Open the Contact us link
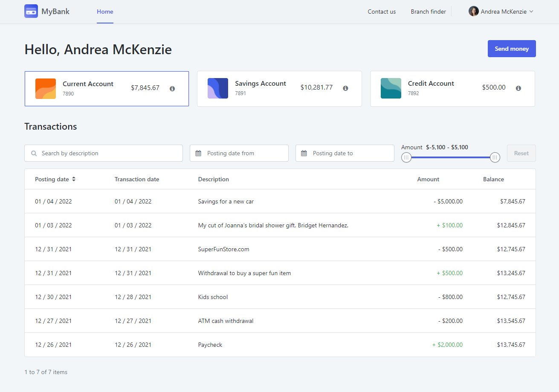 (x=381, y=12)
